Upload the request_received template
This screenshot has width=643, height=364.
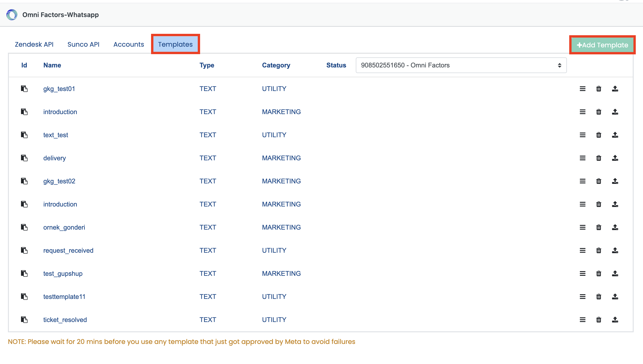(615, 251)
